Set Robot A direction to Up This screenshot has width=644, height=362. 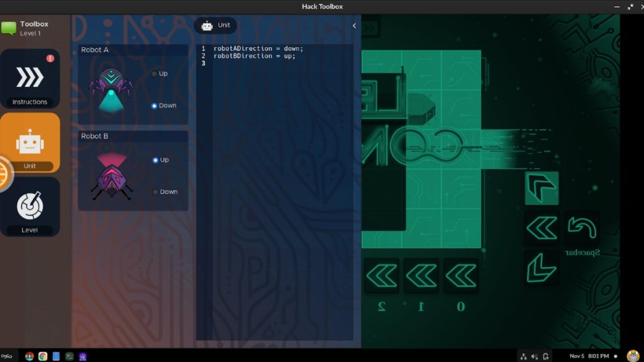point(154,74)
